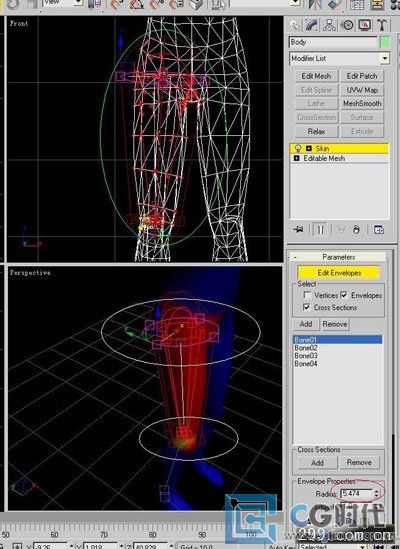400x549 pixels.
Task: Toggle the Edit Envelopes button
Action: pyautogui.click(x=338, y=273)
